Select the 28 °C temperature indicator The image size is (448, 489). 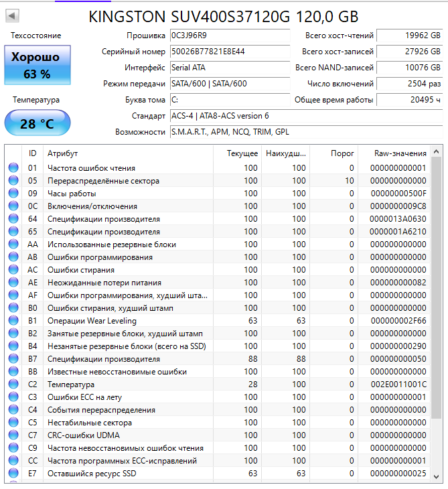pyautogui.click(x=38, y=123)
